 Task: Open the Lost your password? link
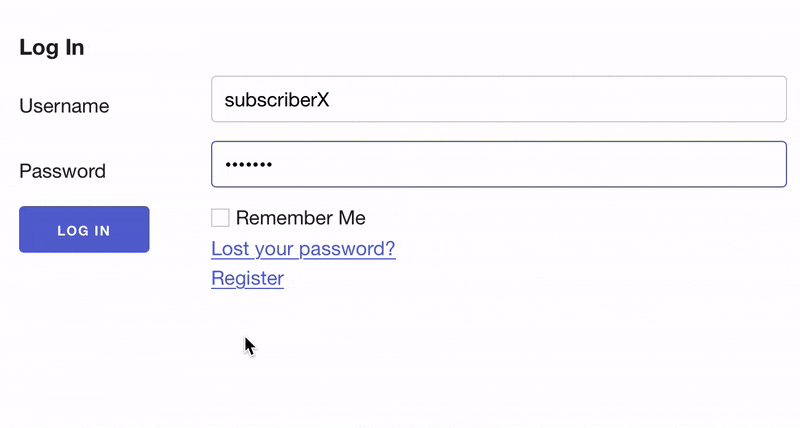[303, 248]
